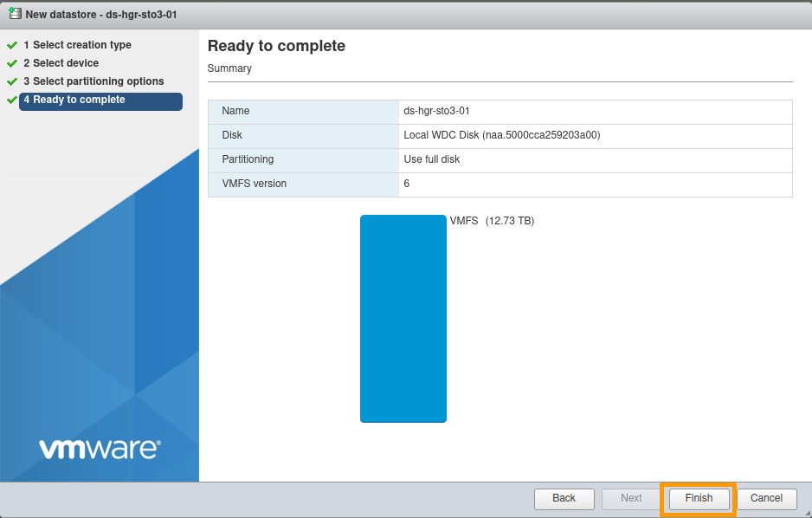Click the Local WDC Disk value
The image size is (812, 518).
pos(499,135)
